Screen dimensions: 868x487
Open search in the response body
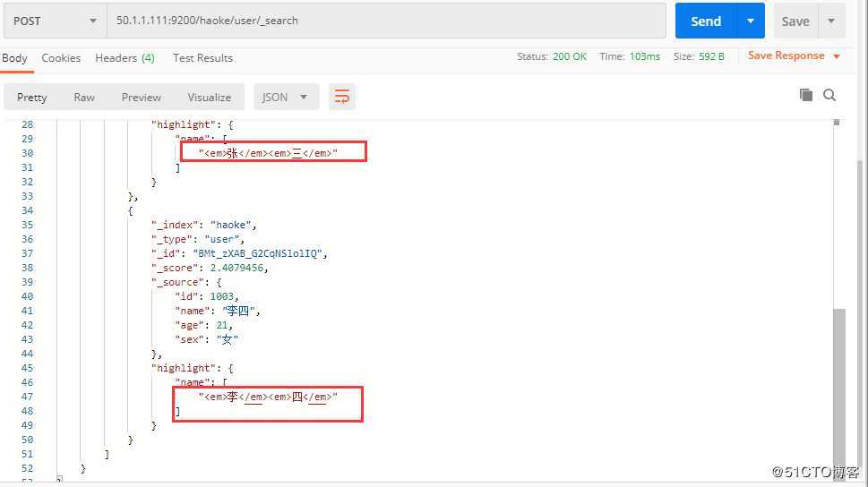click(x=829, y=95)
